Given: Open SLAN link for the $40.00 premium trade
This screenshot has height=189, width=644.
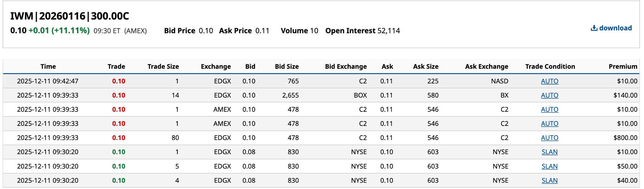Looking at the screenshot, I should 549,181.
